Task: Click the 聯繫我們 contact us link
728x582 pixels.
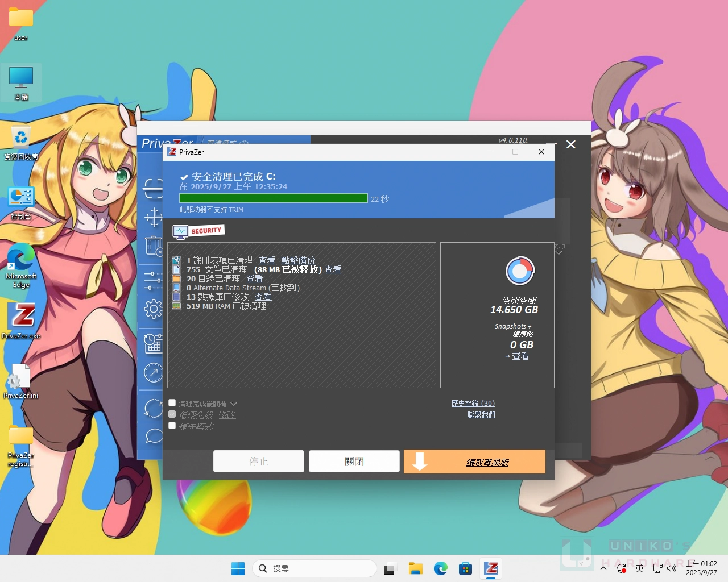Action: pos(481,415)
